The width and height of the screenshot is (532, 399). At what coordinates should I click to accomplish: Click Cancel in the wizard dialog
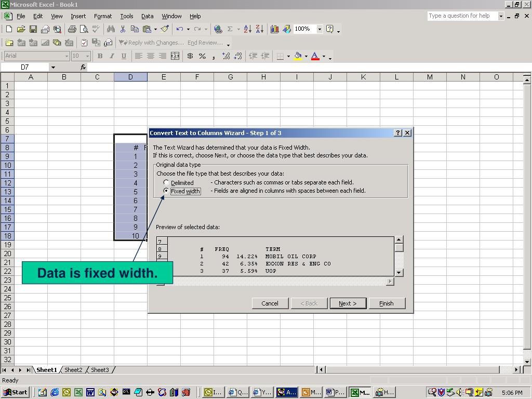(x=270, y=303)
